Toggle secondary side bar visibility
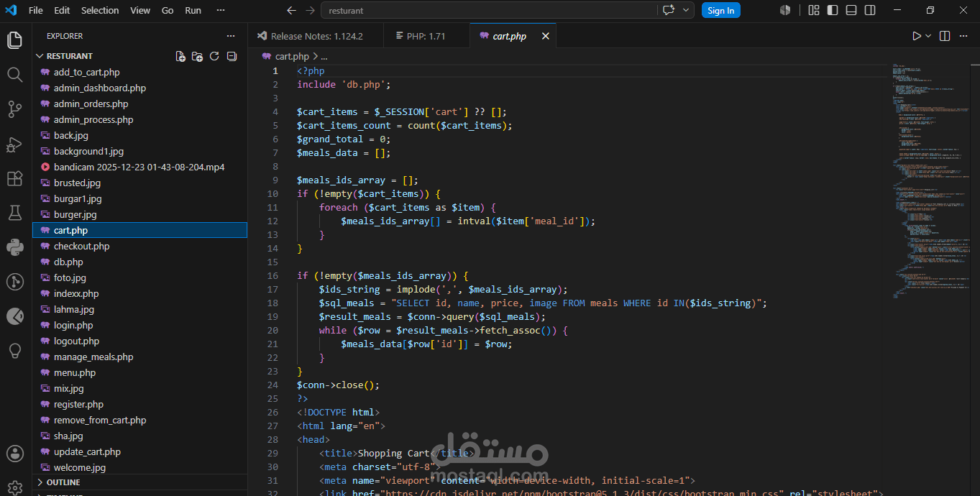 870,10
